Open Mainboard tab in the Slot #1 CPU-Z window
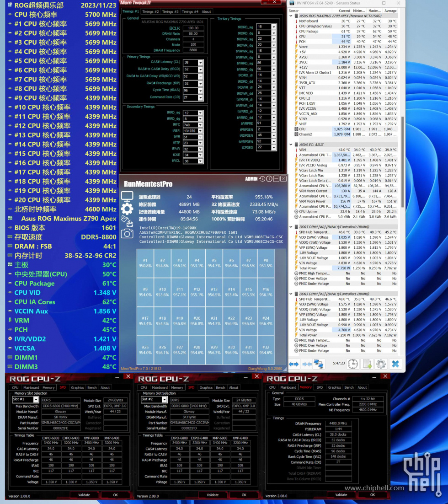This screenshot has width=448, height=504. [x=31, y=388]
